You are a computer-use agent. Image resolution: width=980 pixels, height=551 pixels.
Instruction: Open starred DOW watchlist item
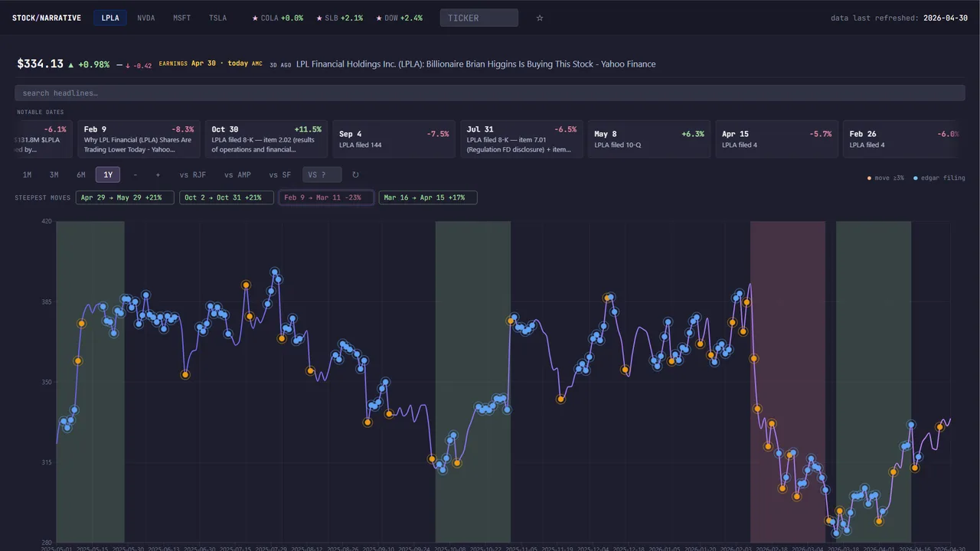399,18
